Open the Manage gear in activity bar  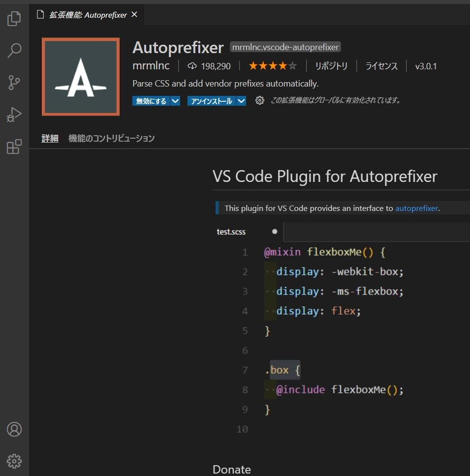pyautogui.click(x=14, y=461)
